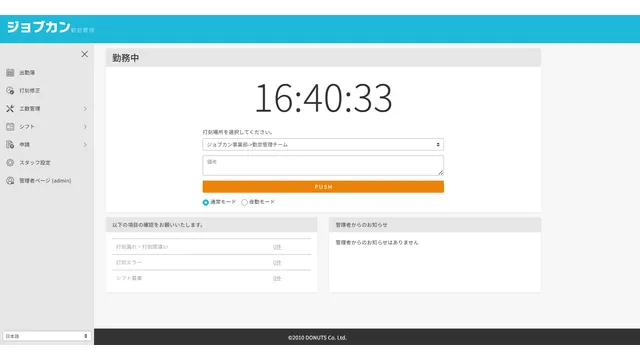
Task: Open the 出勤簿 menu item
Action: point(27,73)
